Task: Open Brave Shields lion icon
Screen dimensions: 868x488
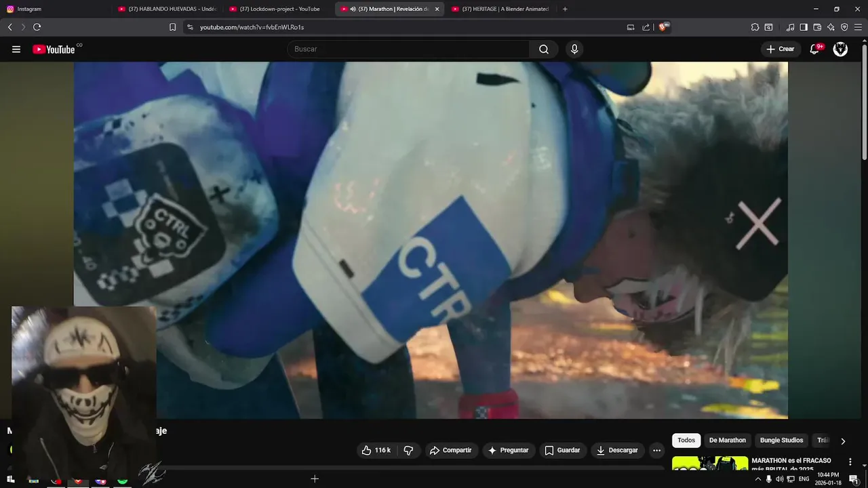Action: pyautogui.click(x=664, y=27)
